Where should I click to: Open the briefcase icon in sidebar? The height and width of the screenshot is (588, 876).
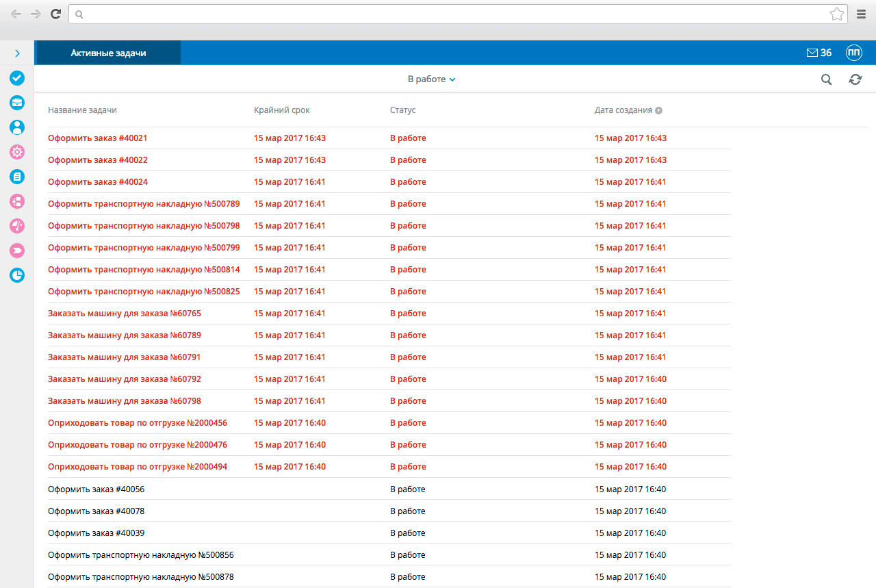17,103
